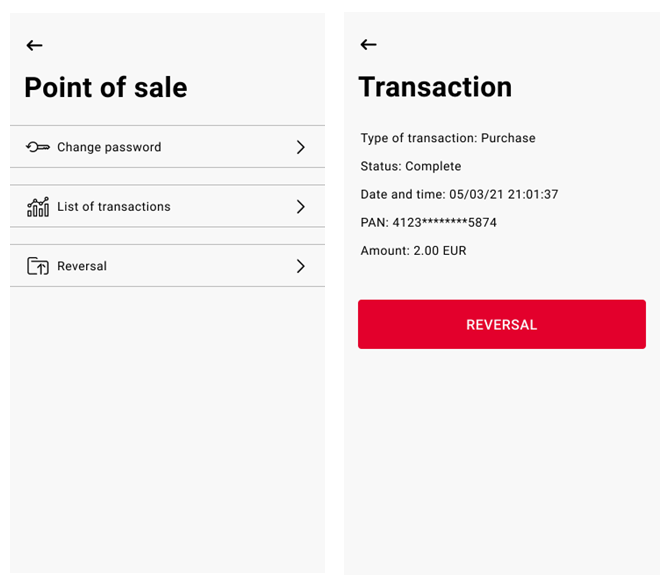This screenshot has width=660, height=587.
Task: Go back from Transaction screen
Action: [x=368, y=44]
